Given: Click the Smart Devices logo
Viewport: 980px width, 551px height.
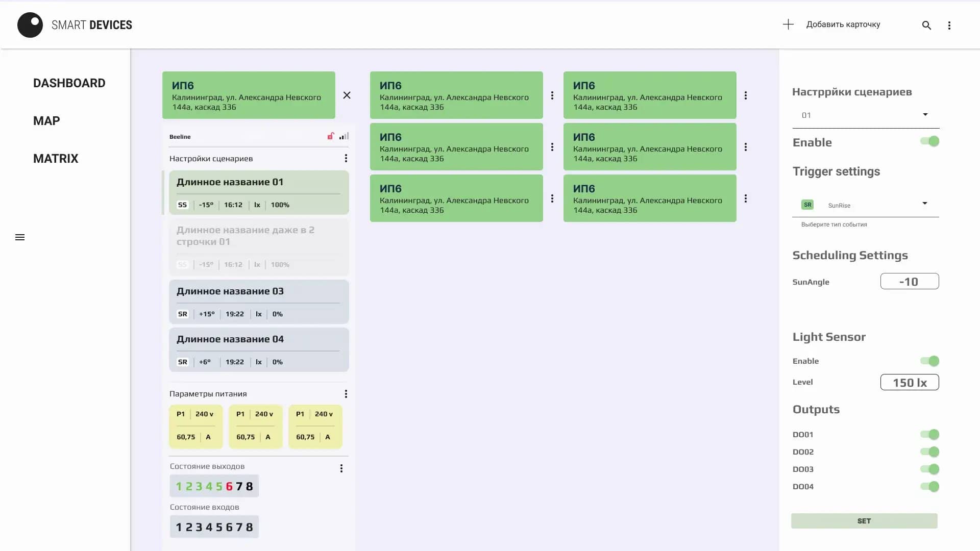Looking at the screenshot, I should pos(30,25).
